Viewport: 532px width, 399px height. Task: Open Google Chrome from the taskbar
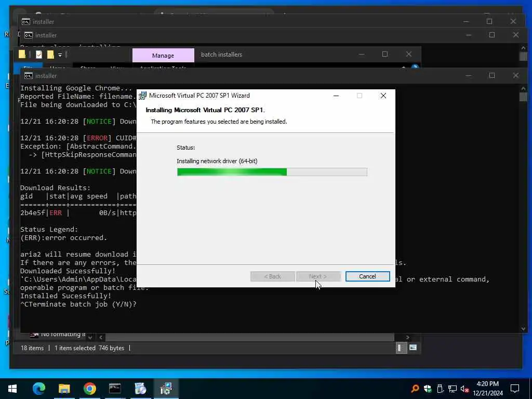[89, 389]
